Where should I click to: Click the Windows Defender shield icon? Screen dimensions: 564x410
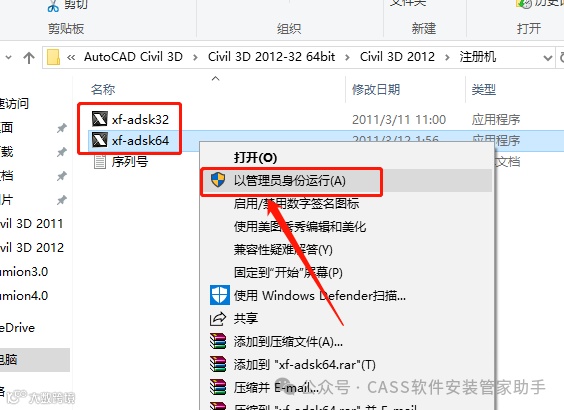tap(219, 295)
